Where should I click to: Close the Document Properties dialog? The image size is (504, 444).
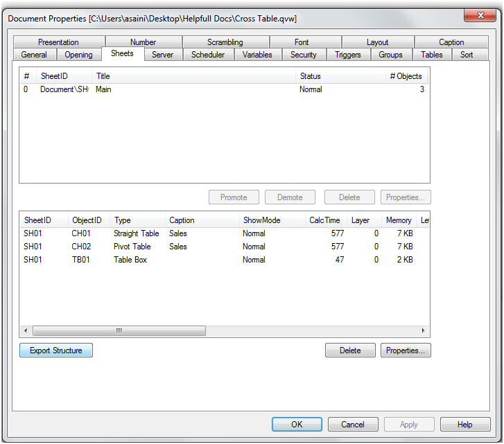480,15
